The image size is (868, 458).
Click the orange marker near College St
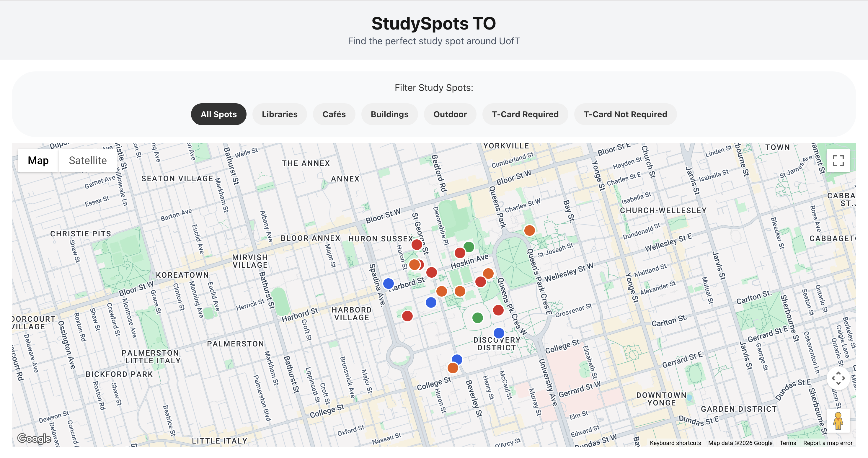[x=453, y=368]
